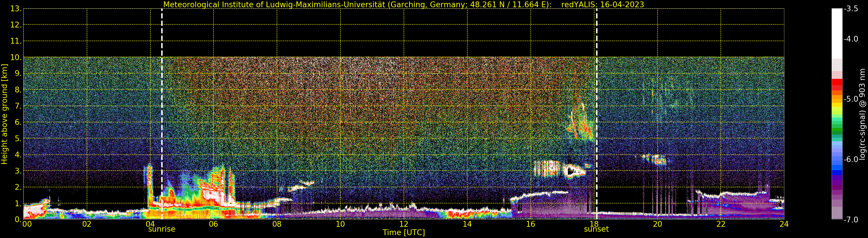Image resolution: width=868 pixels, height=238 pixels.
Task: Click the '12' time axis tick label
Action: pos(404,224)
